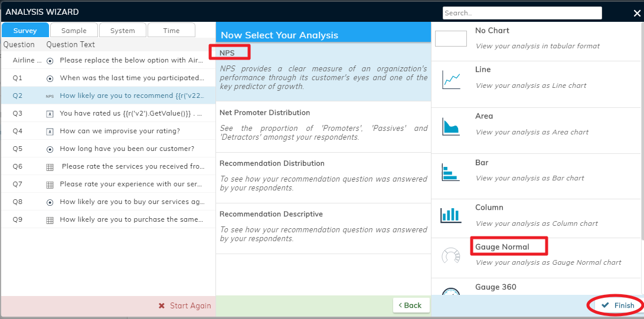Viewport: 644px width, 319px height.
Task: Click the 'Gauge 360' label
Action: [x=496, y=287]
